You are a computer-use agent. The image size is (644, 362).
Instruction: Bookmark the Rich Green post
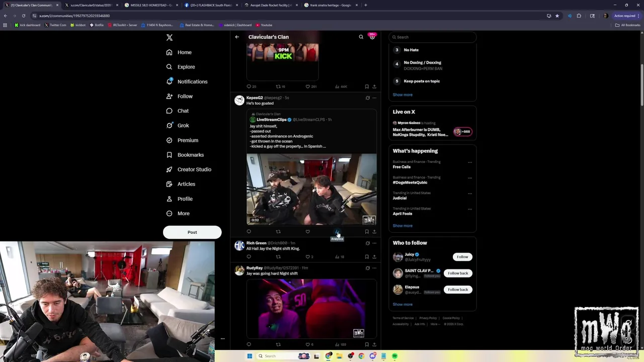point(367,257)
